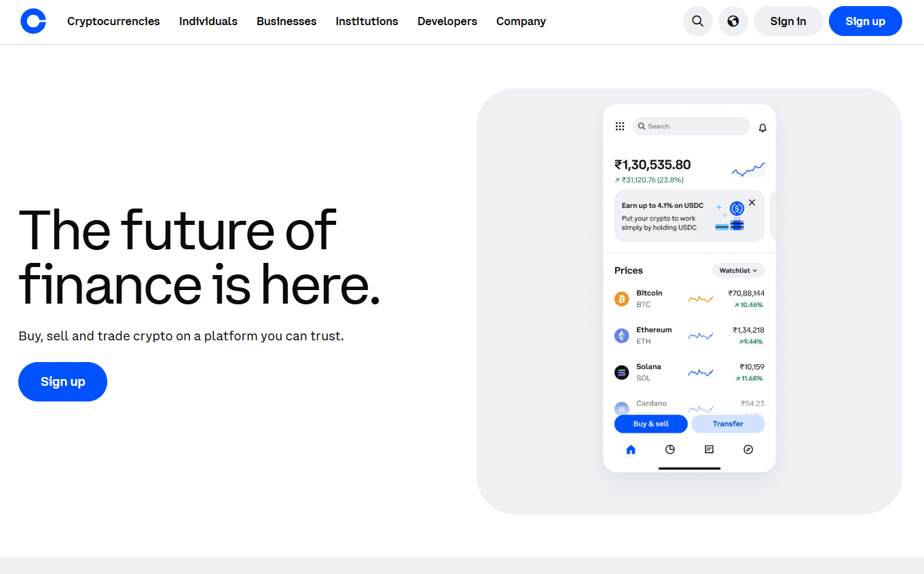924x574 pixels.
Task: Click the Transfer button
Action: [x=728, y=424]
